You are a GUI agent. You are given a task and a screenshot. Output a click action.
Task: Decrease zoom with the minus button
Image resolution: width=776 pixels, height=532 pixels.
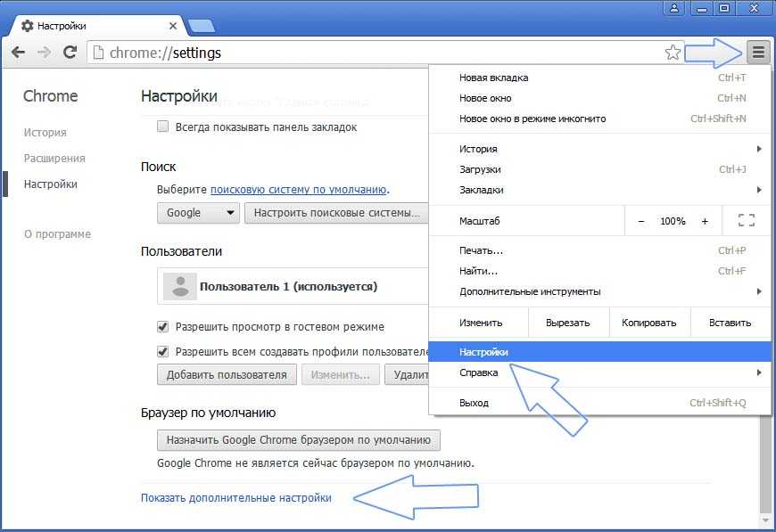coord(641,221)
